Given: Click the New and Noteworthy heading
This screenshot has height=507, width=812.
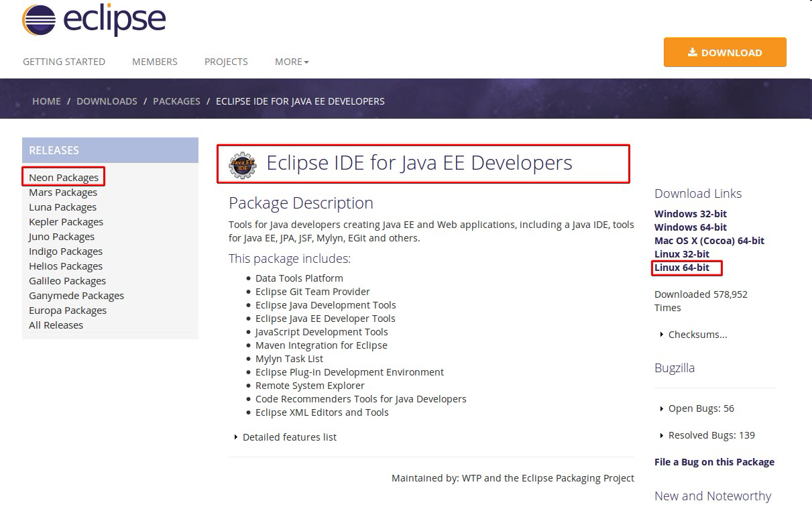Looking at the screenshot, I should (713, 496).
